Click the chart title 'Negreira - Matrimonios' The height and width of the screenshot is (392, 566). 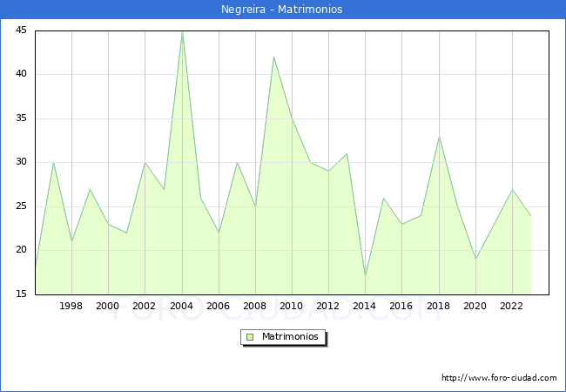click(x=281, y=9)
